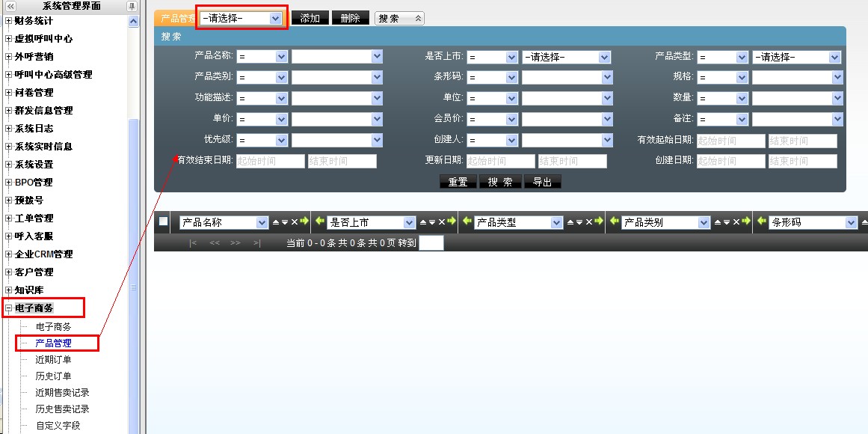This screenshot has height=434, width=868.
Task: Go to the first page of results
Action: click(x=193, y=243)
